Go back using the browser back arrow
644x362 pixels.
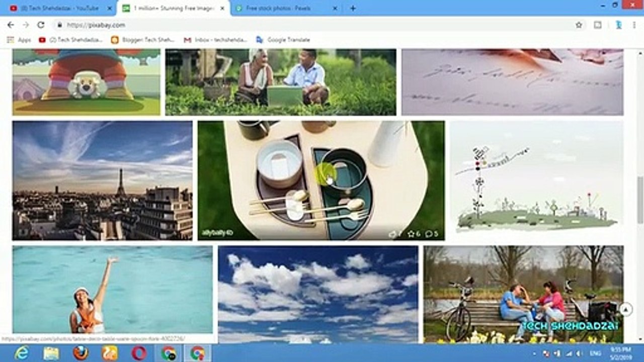tap(11, 25)
